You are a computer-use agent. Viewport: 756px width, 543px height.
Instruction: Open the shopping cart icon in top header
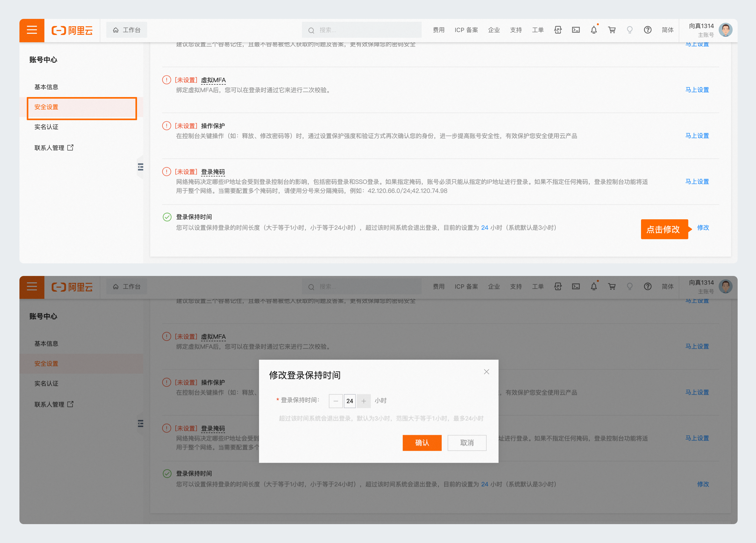pos(612,30)
